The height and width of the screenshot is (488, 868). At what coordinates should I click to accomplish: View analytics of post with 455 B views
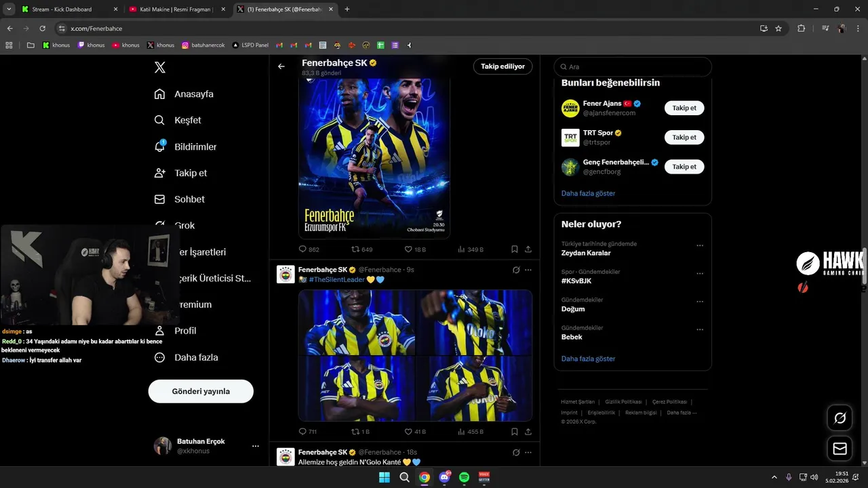click(x=471, y=431)
